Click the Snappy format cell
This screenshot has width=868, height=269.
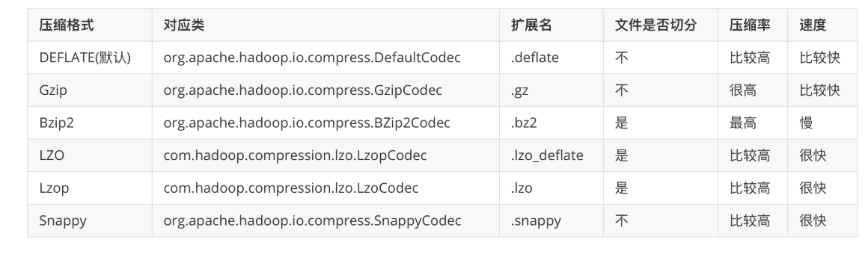pyautogui.click(x=90, y=220)
